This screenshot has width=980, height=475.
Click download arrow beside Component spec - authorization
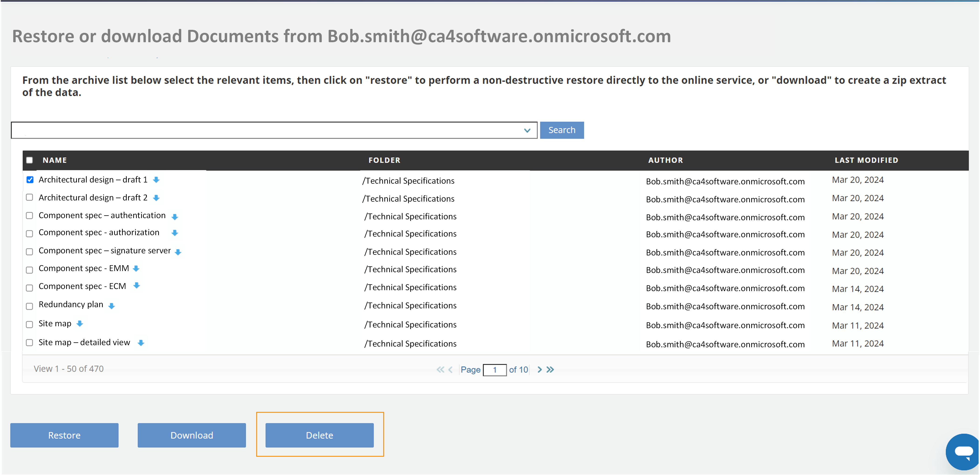tap(175, 233)
